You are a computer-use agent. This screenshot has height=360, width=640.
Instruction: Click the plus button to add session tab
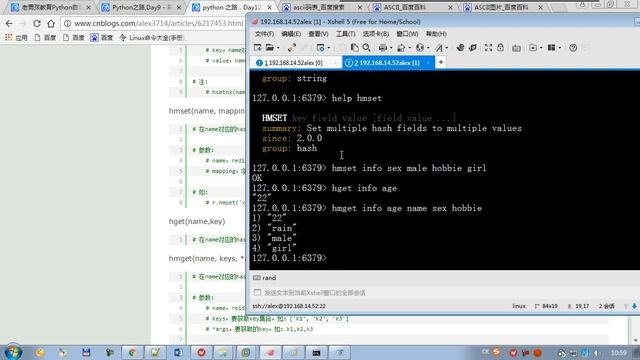pos(441,62)
